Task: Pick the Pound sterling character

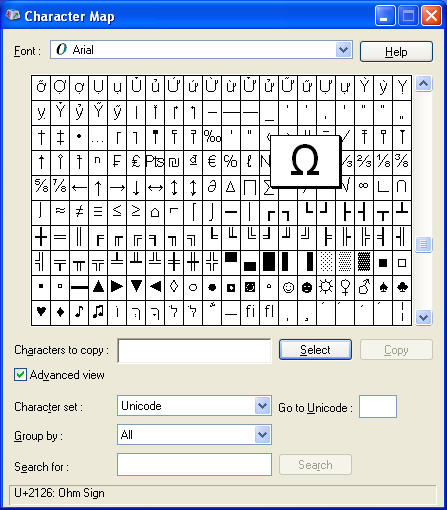Action: pos(136,163)
